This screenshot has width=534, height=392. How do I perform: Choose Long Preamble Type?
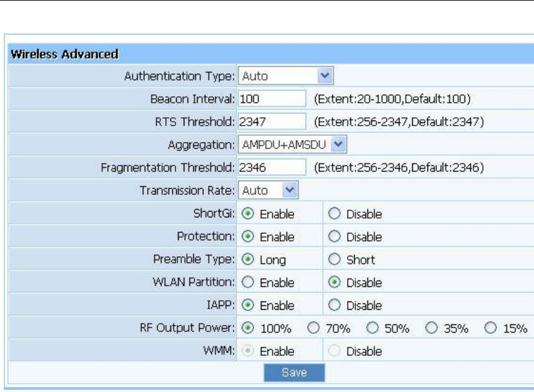click(x=248, y=259)
